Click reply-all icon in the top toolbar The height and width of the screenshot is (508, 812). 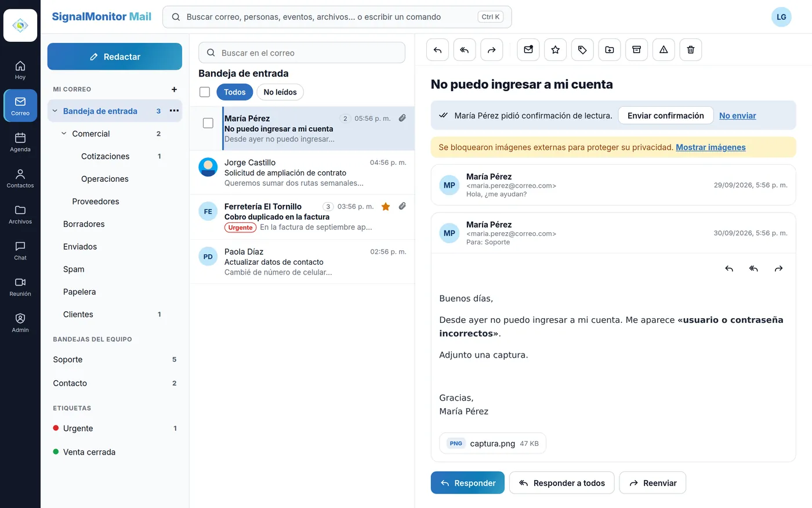point(465,50)
